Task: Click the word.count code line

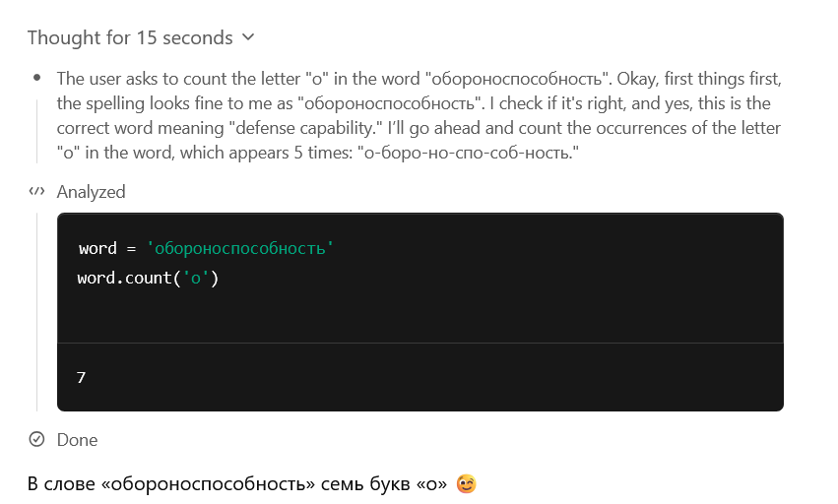Action: 148,278
